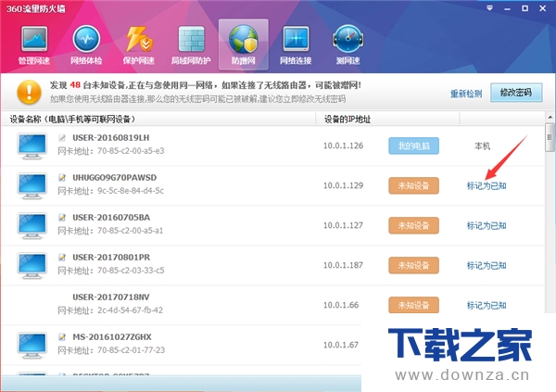Mark USER-20170718NV as known

[x=486, y=306]
